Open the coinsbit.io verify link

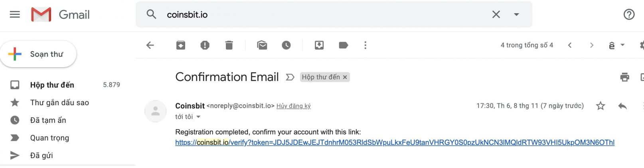pyautogui.click(x=395, y=142)
